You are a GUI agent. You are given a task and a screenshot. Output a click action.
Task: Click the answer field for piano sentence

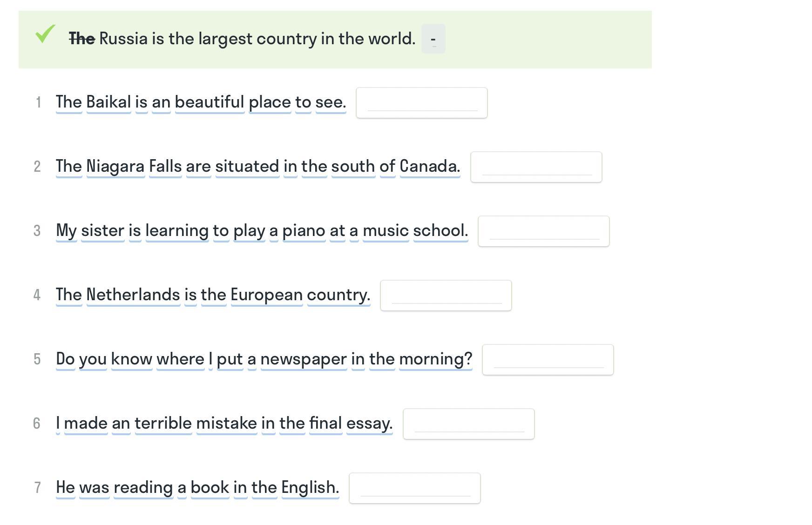543,231
